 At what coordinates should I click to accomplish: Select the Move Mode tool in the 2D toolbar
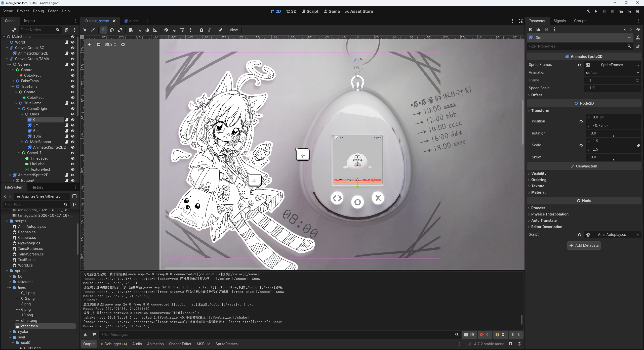point(104,30)
